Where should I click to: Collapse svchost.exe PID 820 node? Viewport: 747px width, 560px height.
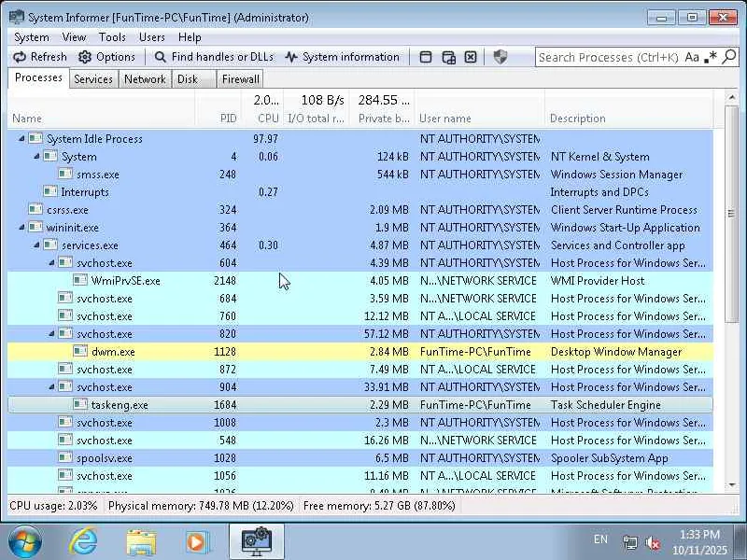[x=51, y=334]
